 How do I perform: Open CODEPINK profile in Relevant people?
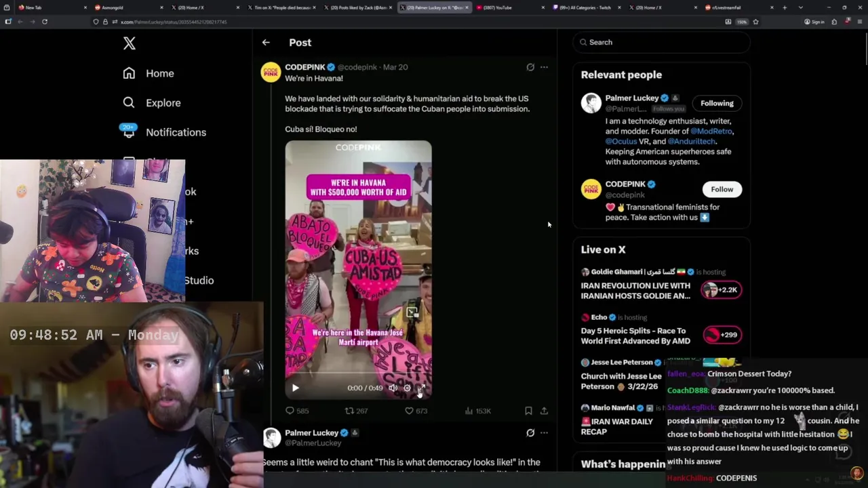625,184
